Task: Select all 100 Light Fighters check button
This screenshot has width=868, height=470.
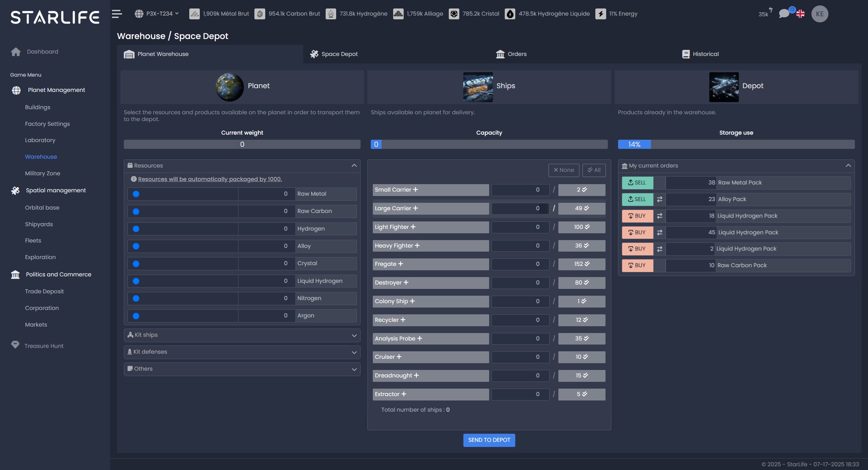Action: [582, 227]
